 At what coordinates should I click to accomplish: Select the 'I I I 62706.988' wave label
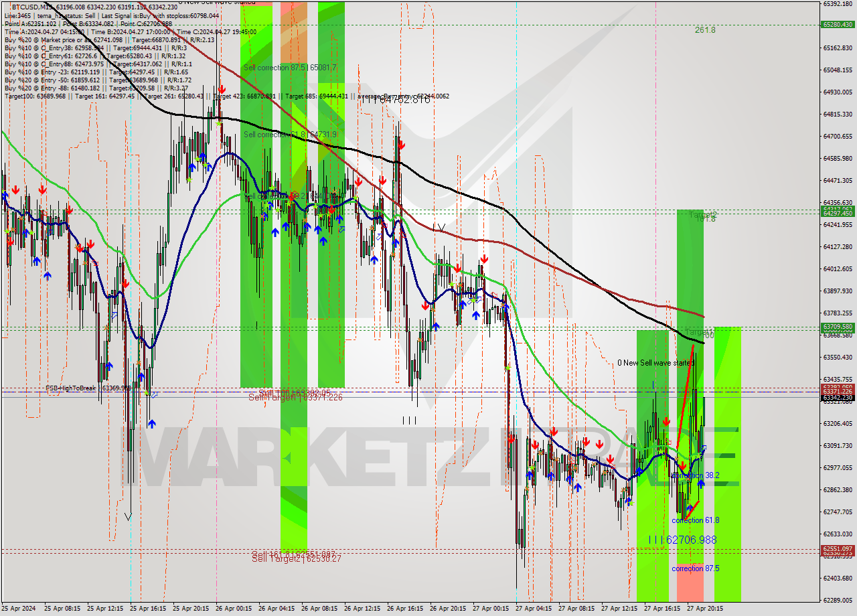(x=682, y=540)
